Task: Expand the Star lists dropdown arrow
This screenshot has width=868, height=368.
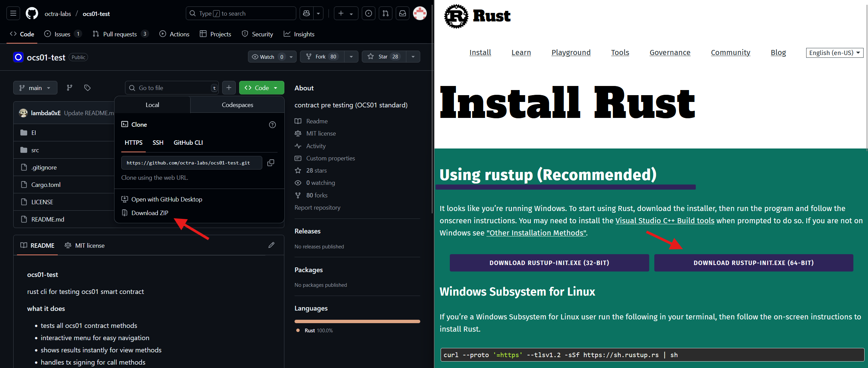Action: (413, 57)
